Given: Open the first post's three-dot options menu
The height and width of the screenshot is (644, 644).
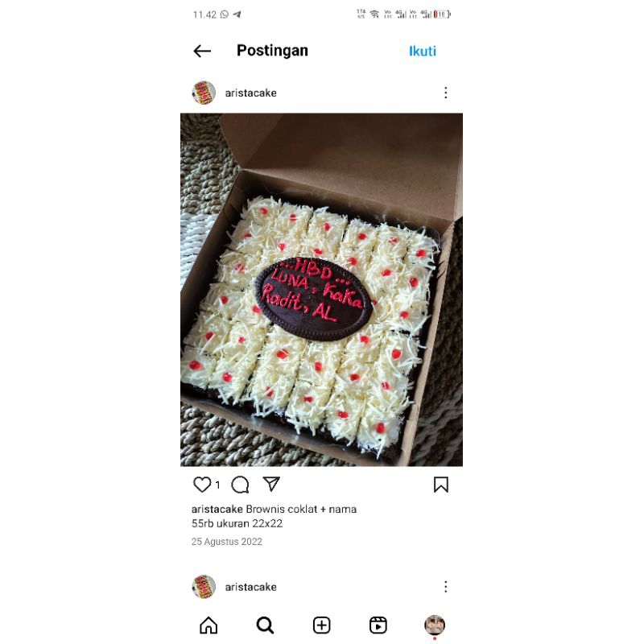Looking at the screenshot, I should [446, 93].
